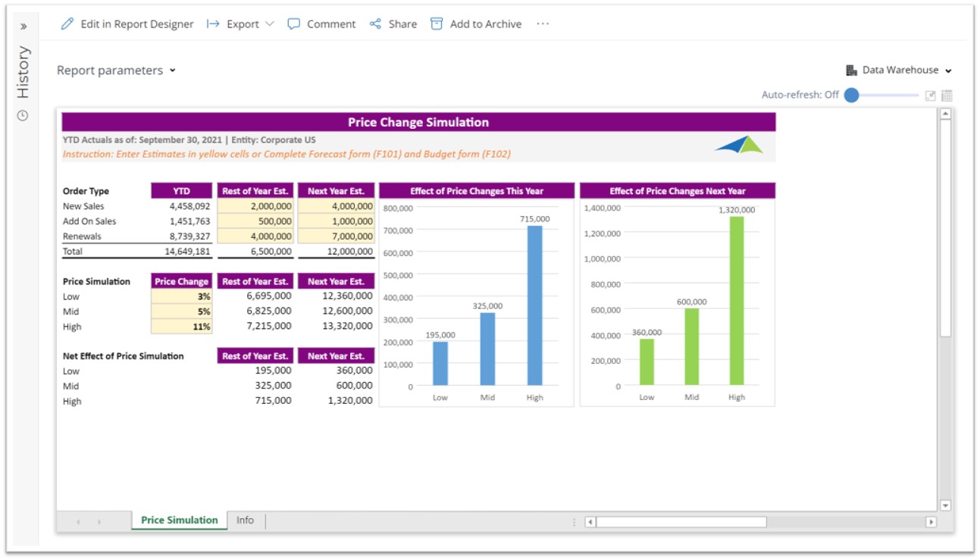Switch to the Info sheet tab
Screen dimensions: 980x560
click(x=245, y=521)
